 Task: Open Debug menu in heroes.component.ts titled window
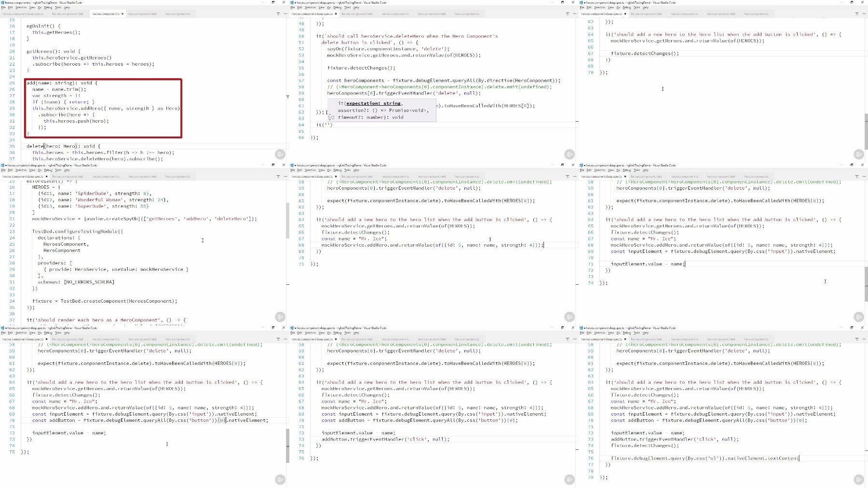(48, 8)
